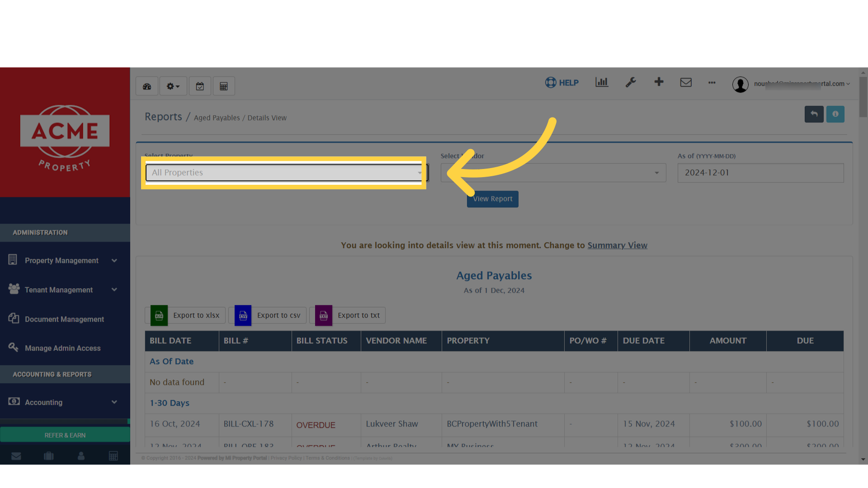Click the plus add-new icon
The width and height of the screenshot is (868, 488).
coord(659,82)
